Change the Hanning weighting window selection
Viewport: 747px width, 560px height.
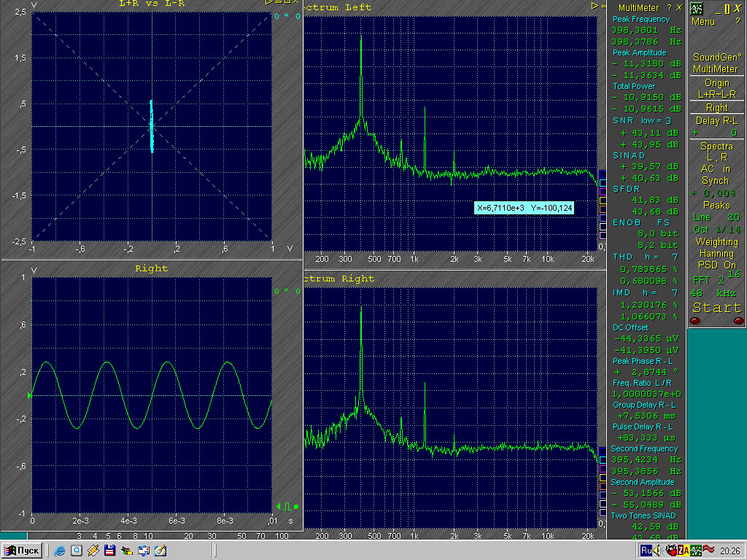tap(716, 254)
